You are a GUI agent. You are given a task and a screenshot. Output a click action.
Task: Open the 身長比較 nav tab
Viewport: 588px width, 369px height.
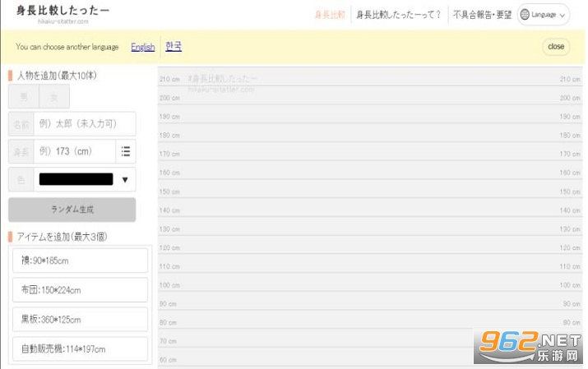330,15
